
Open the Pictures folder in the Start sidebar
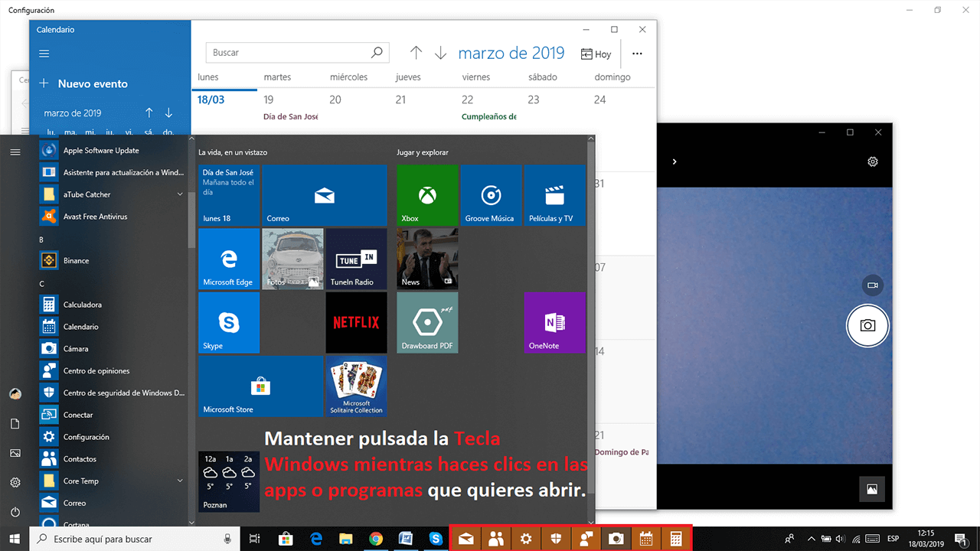[x=15, y=453]
